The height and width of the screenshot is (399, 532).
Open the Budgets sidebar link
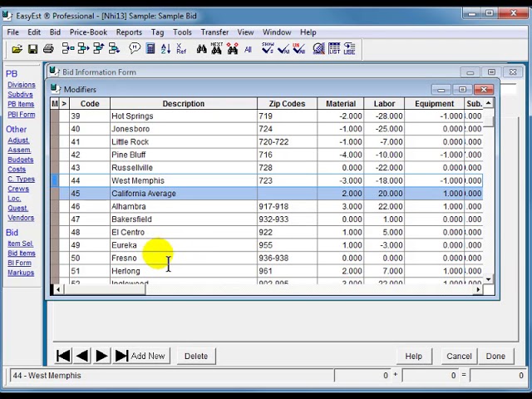point(21,160)
